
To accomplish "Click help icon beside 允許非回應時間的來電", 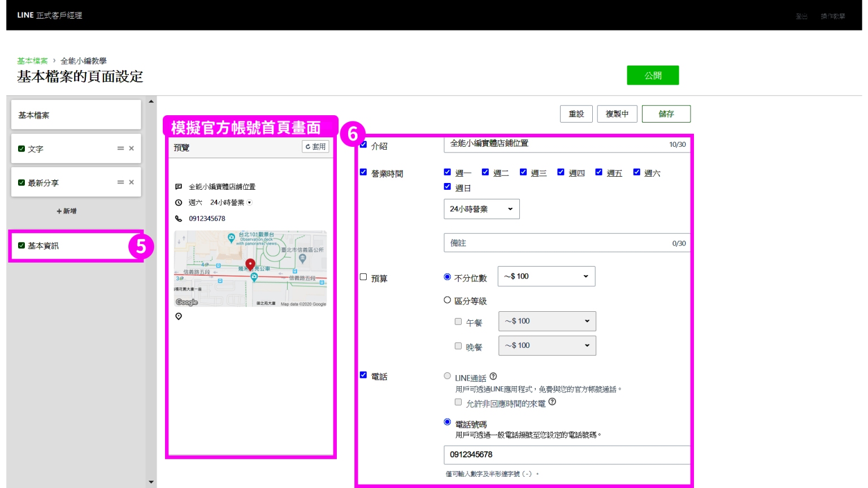I will click(552, 402).
